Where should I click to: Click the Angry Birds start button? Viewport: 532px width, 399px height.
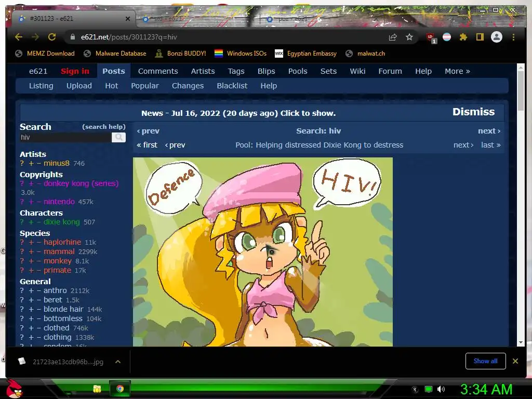(x=14, y=389)
